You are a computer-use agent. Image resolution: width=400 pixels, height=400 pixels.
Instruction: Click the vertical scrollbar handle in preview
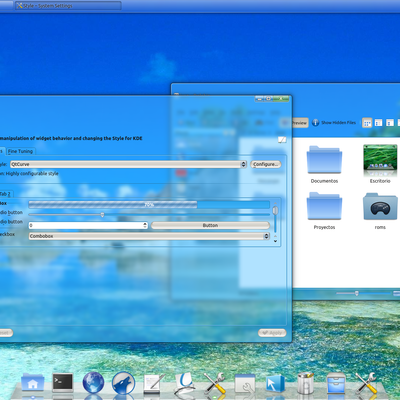coord(275,211)
